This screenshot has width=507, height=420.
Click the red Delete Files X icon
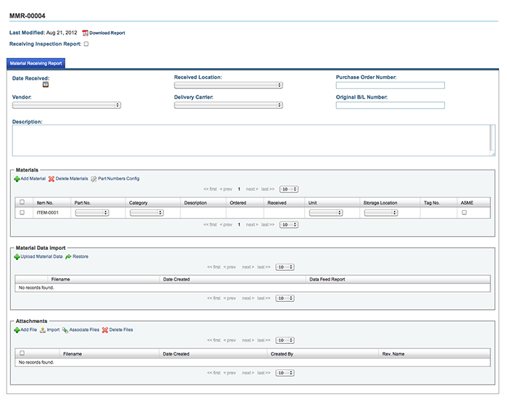pyautogui.click(x=105, y=330)
